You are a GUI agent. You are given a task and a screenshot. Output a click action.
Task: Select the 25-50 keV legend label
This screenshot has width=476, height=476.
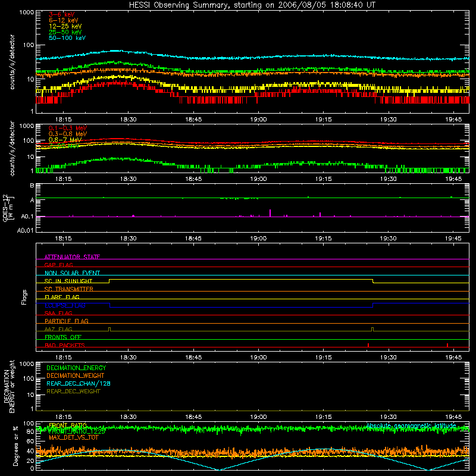[x=65, y=32]
